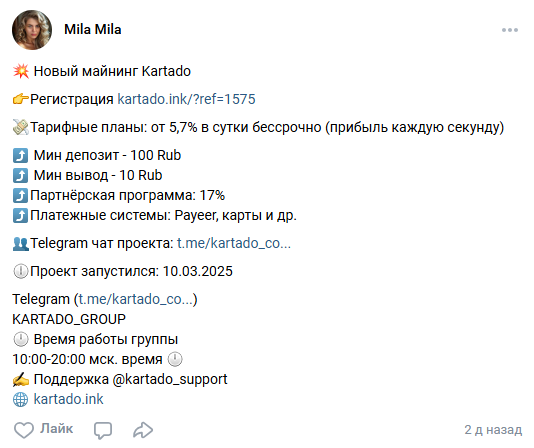534x448 pixels.
Task: Open the kartado.ink/?ref=1575 registration link
Action: [x=186, y=99]
